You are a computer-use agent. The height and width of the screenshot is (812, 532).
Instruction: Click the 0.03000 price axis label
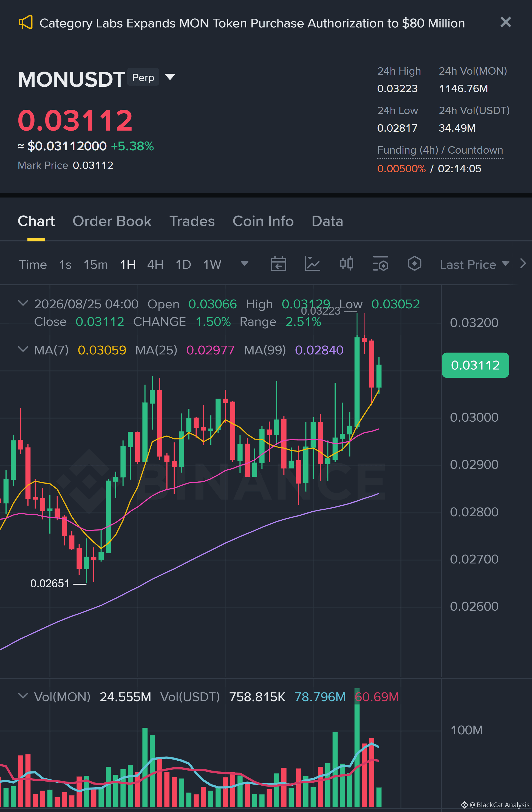[474, 417]
